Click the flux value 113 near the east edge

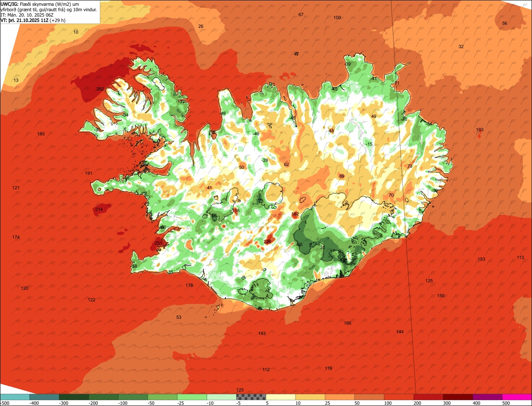tap(520, 257)
